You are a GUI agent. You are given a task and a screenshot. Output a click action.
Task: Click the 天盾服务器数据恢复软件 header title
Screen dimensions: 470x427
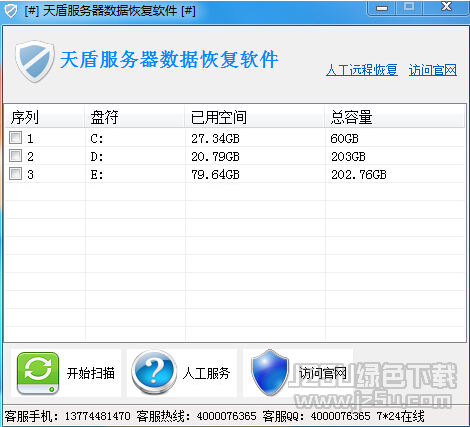169,60
